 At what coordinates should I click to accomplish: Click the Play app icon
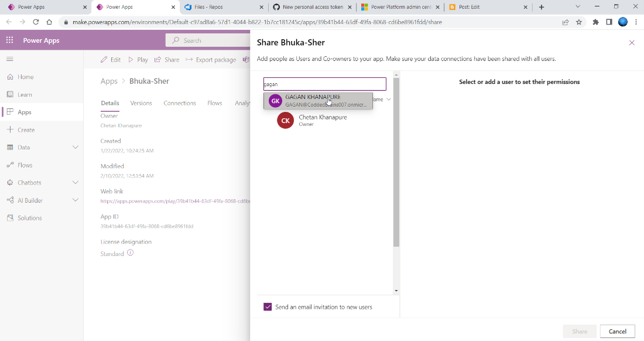131,60
